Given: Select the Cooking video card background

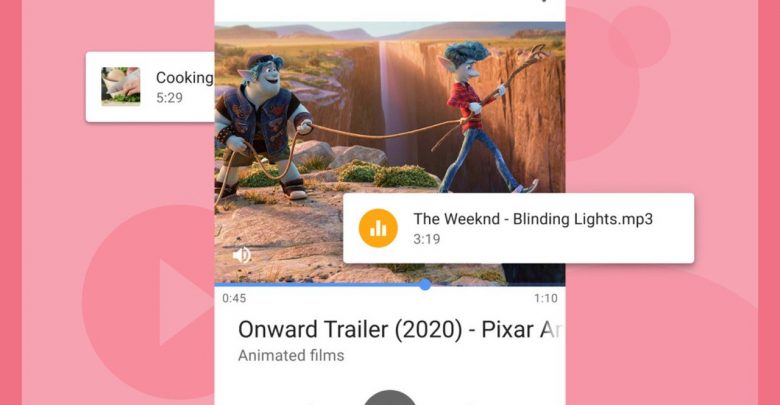Looking at the screenshot, I should click(x=150, y=87).
